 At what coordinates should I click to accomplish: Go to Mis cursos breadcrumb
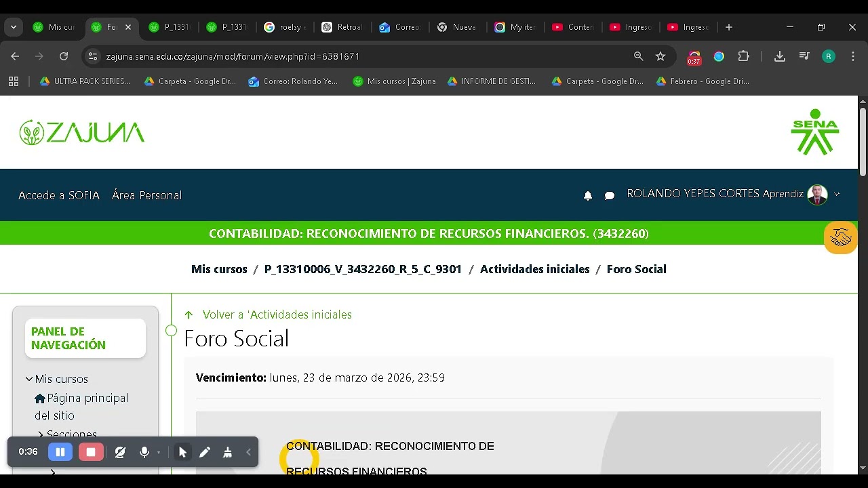click(x=219, y=269)
